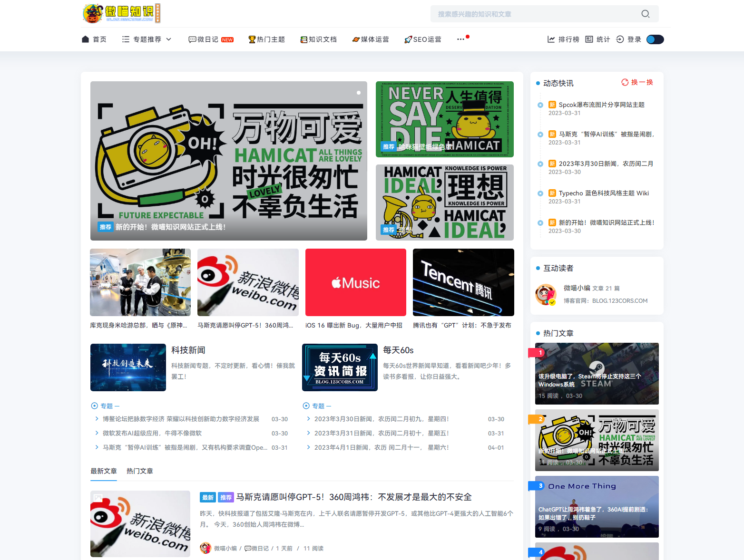The width and height of the screenshot is (744, 560).
Task: Click the small author avatar under the GPT-5 article
Action: [206, 548]
